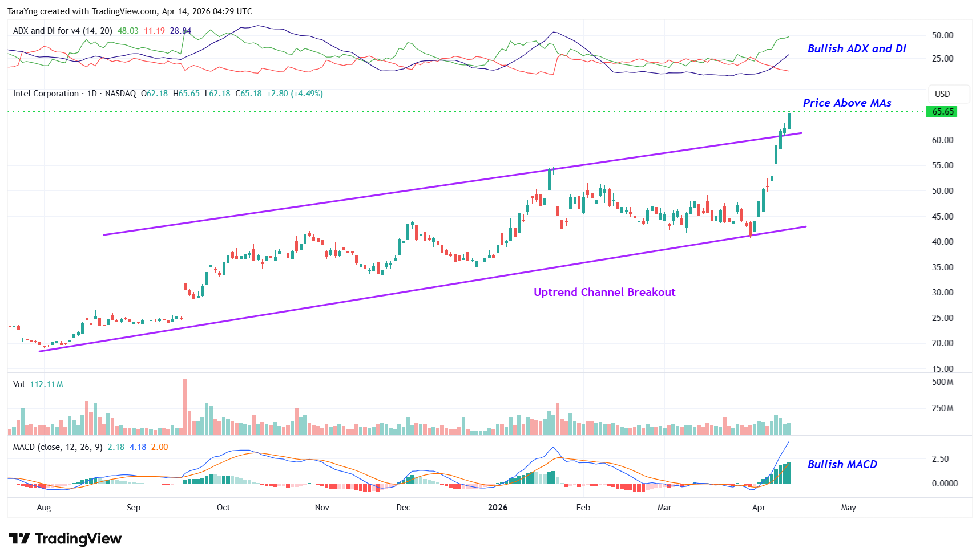Viewport: 980px width, 560px height.
Task: Click the May label on the time axis
Action: [x=848, y=508]
